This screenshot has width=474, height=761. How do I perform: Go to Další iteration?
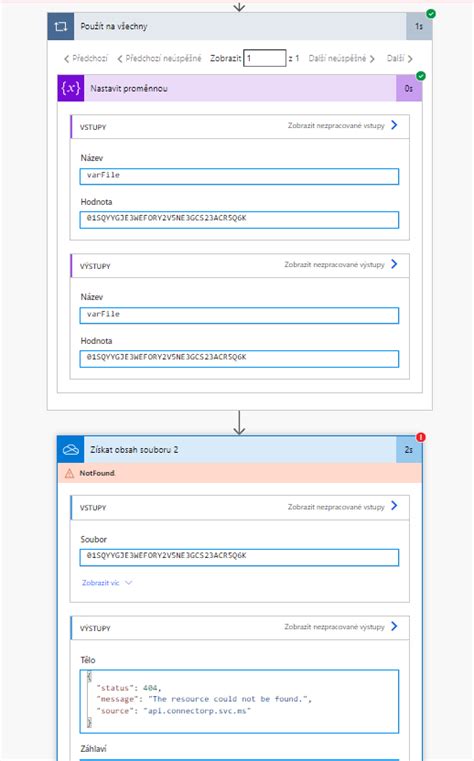[400, 58]
